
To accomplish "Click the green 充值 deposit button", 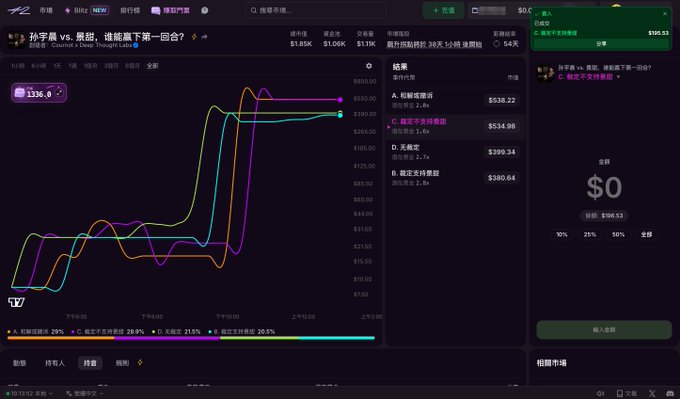I will 443,10.
